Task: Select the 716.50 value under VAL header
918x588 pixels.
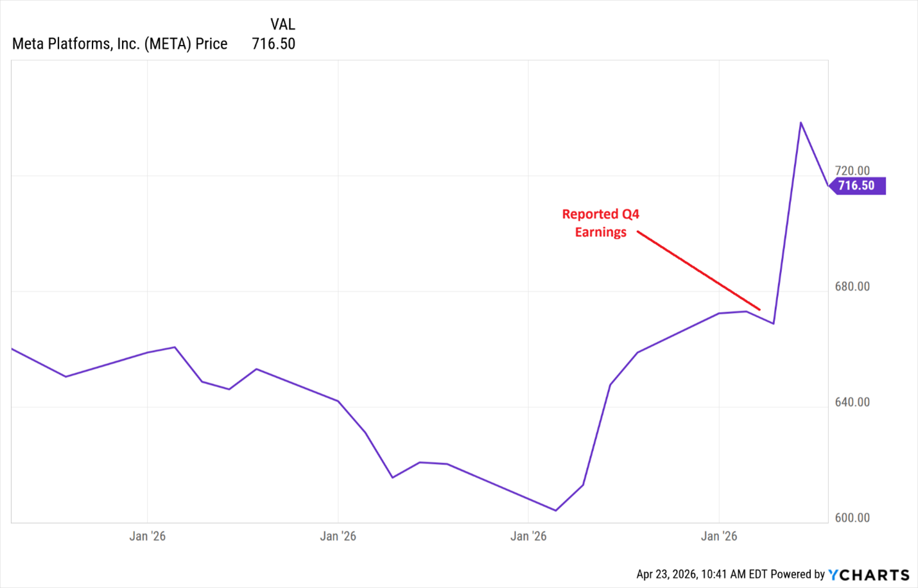Action: pyautogui.click(x=273, y=44)
